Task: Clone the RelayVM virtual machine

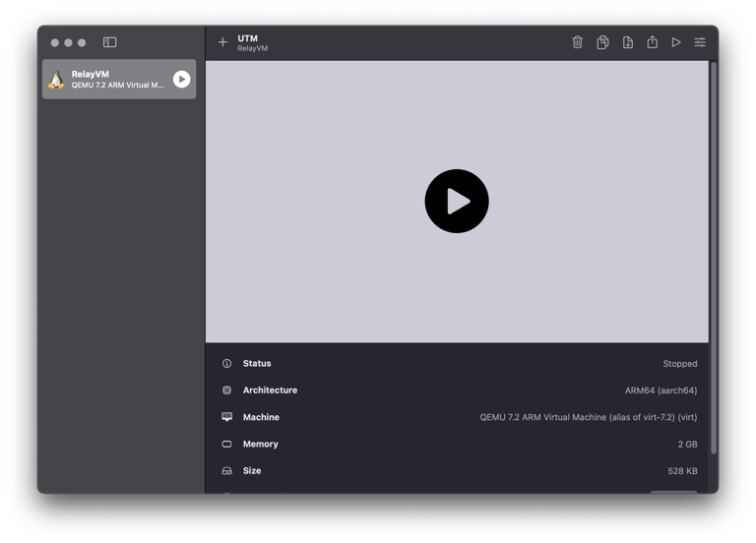Action: 602,42
